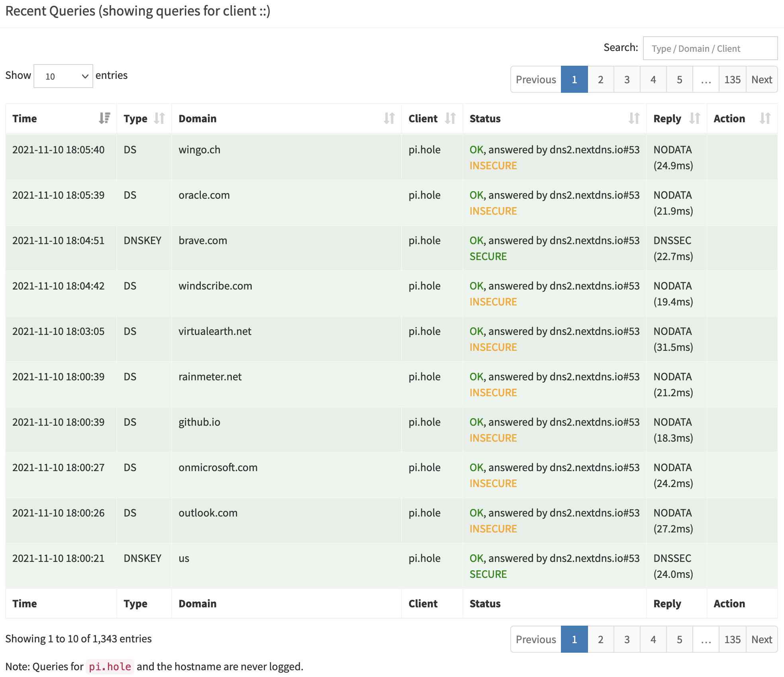Sort by Status column icon
Image resolution: width=784 pixels, height=677 pixels.
click(x=634, y=118)
